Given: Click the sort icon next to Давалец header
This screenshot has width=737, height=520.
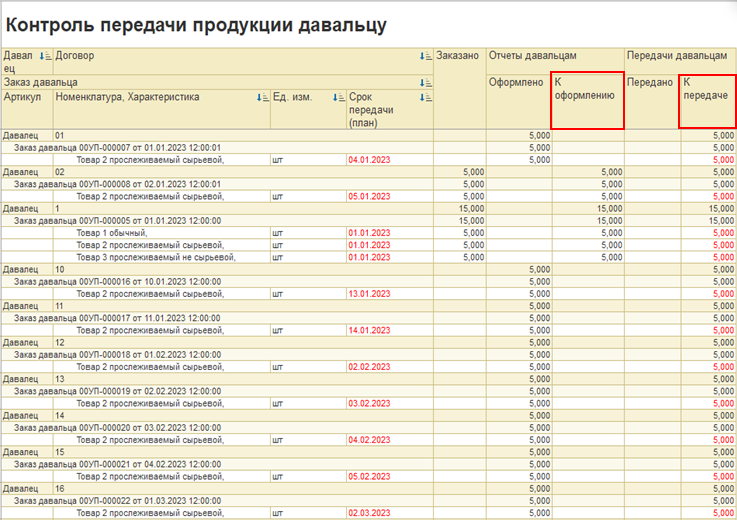Looking at the screenshot, I should [46, 56].
